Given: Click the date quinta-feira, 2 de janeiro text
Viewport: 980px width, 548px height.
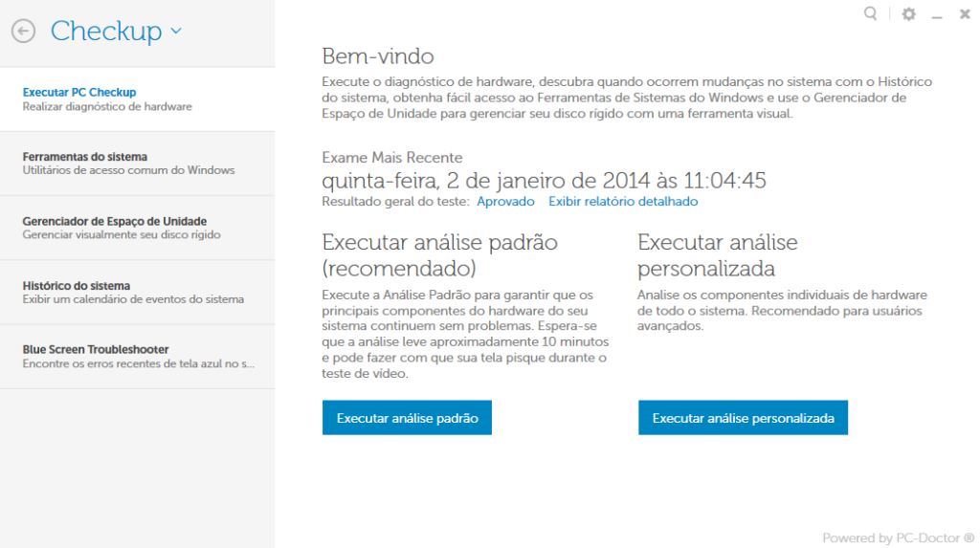Looking at the screenshot, I should tap(544, 181).
